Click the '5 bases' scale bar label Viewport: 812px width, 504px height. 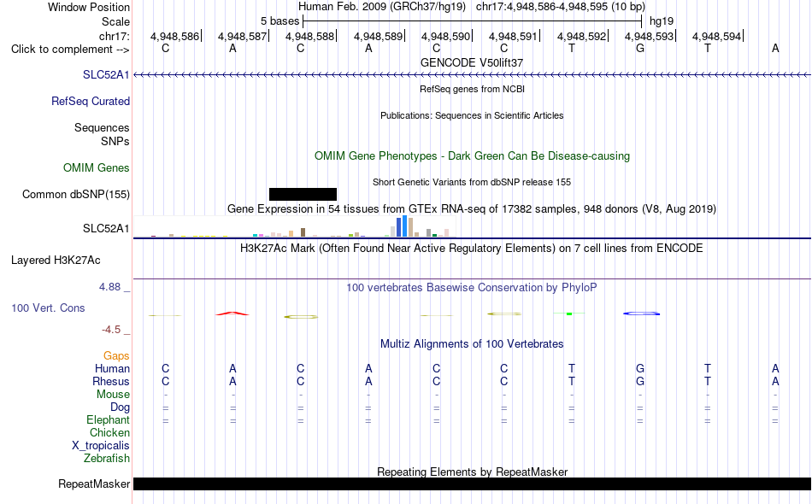tap(279, 21)
